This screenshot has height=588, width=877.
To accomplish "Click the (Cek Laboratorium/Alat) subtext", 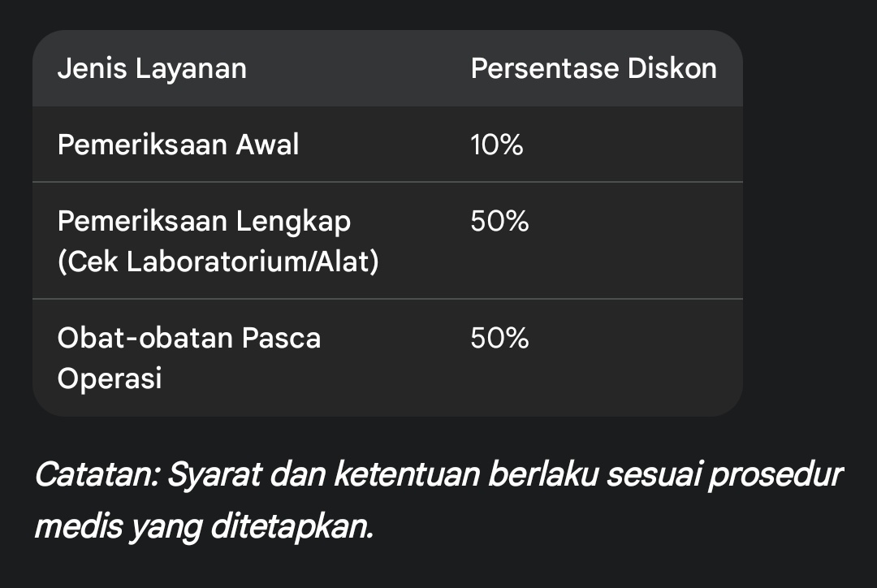I will click(x=218, y=262).
